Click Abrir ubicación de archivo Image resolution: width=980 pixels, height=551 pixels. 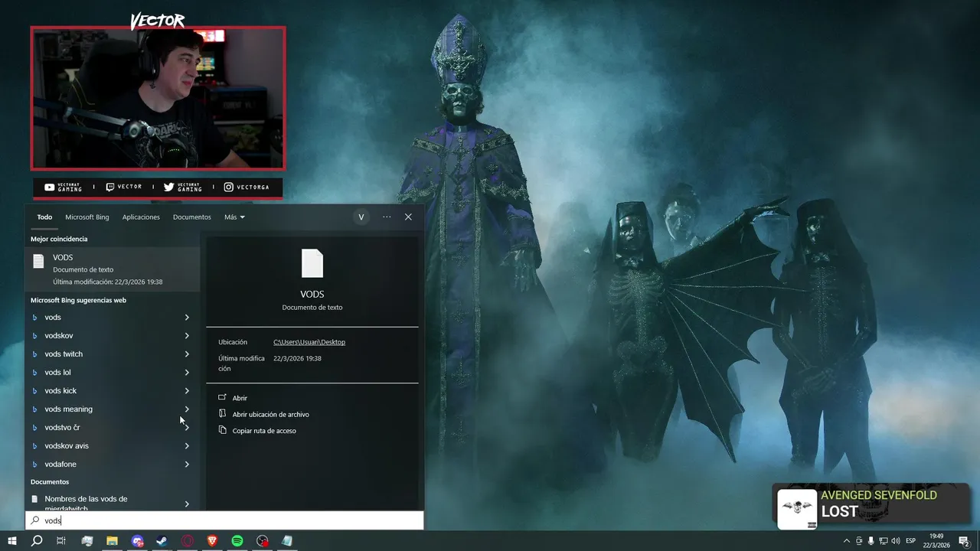pyautogui.click(x=270, y=414)
